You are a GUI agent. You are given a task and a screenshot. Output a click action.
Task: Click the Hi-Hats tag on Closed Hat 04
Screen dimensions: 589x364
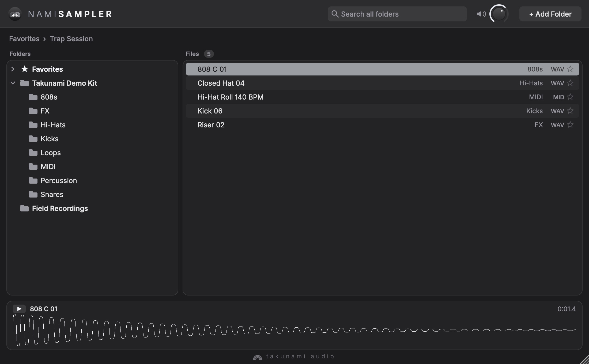[x=531, y=83]
